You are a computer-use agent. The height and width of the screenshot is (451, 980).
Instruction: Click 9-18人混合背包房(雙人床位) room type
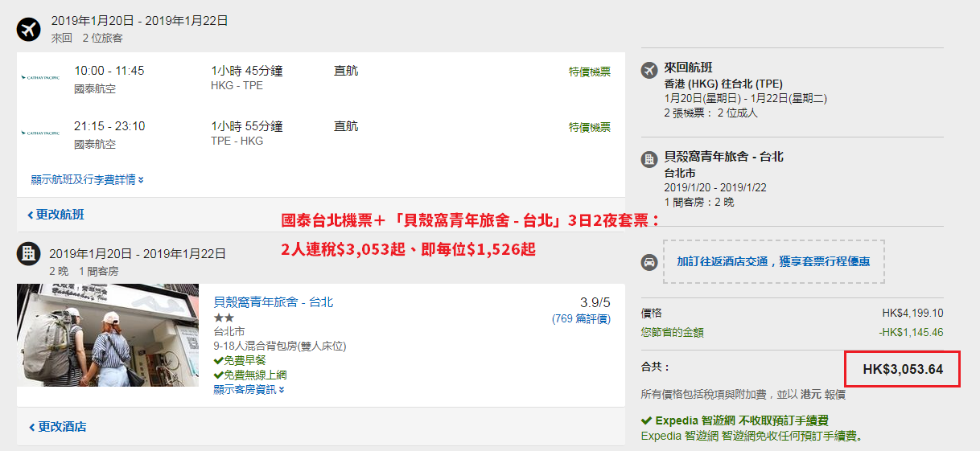click(279, 346)
